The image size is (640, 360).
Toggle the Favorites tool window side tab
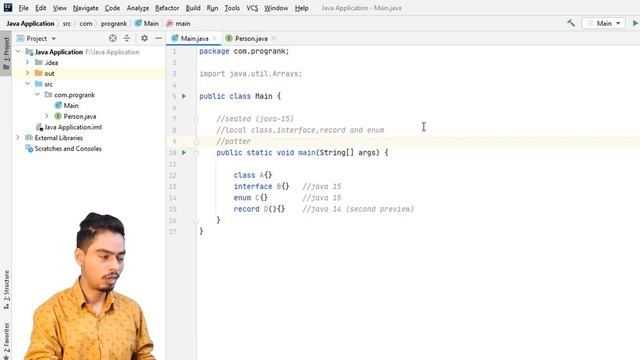coord(6,340)
